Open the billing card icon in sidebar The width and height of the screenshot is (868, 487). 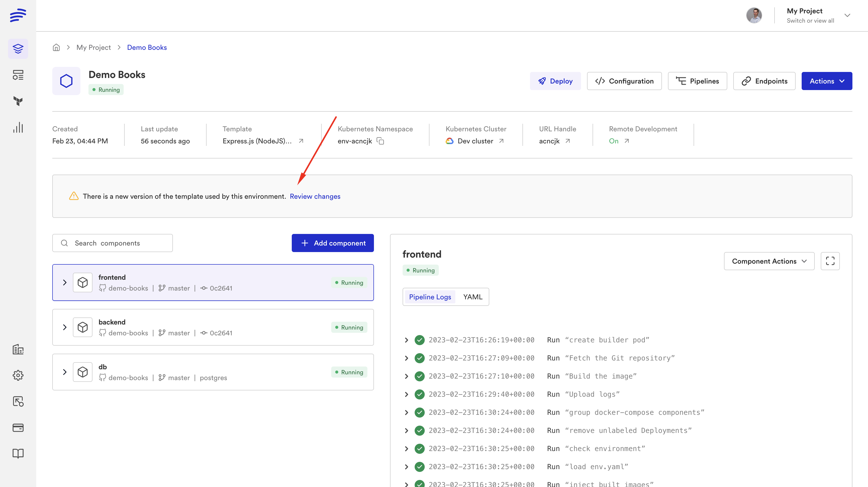pyautogui.click(x=18, y=428)
